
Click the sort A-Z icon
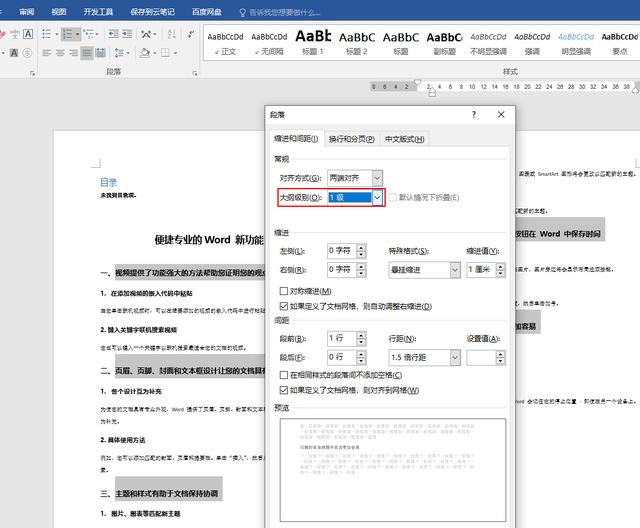point(171,34)
